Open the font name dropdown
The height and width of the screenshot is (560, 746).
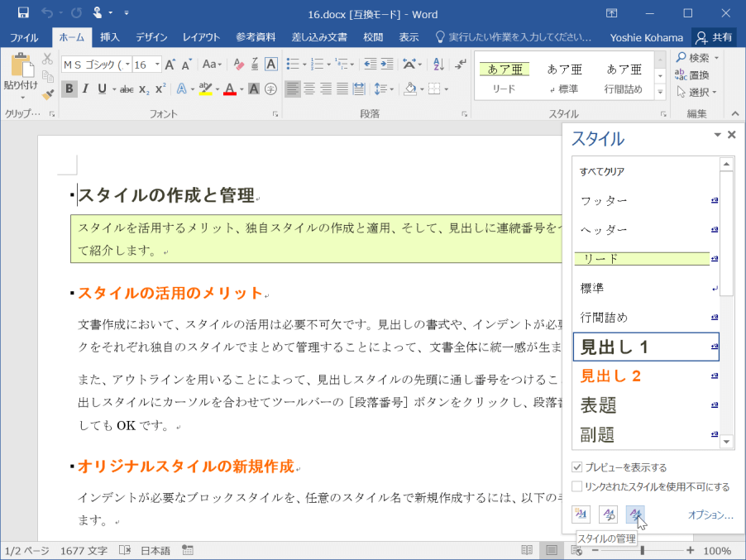click(x=127, y=65)
